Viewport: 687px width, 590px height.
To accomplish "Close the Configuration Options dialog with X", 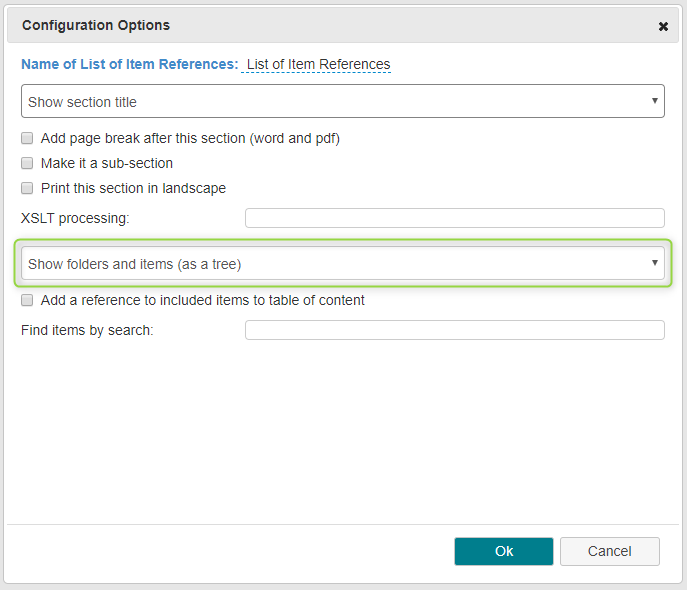I will (663, 26).
